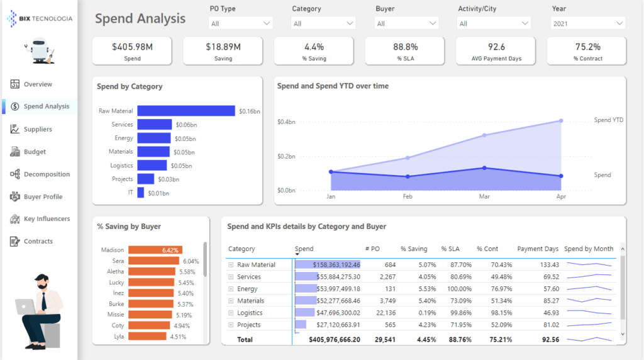The width and height of the screenshot is (644, 360).
Task: Click the Budget icon in sidebar
Action: point(14,152)
